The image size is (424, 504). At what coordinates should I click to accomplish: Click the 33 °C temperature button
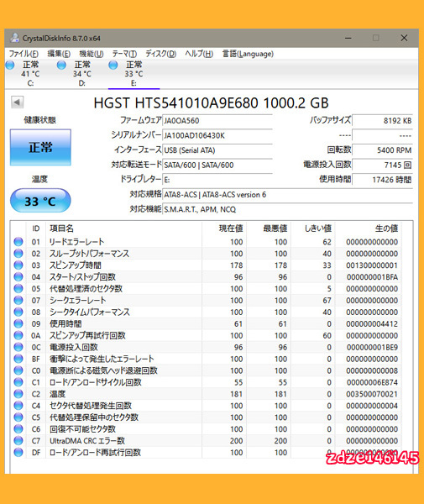pos(40,202)
